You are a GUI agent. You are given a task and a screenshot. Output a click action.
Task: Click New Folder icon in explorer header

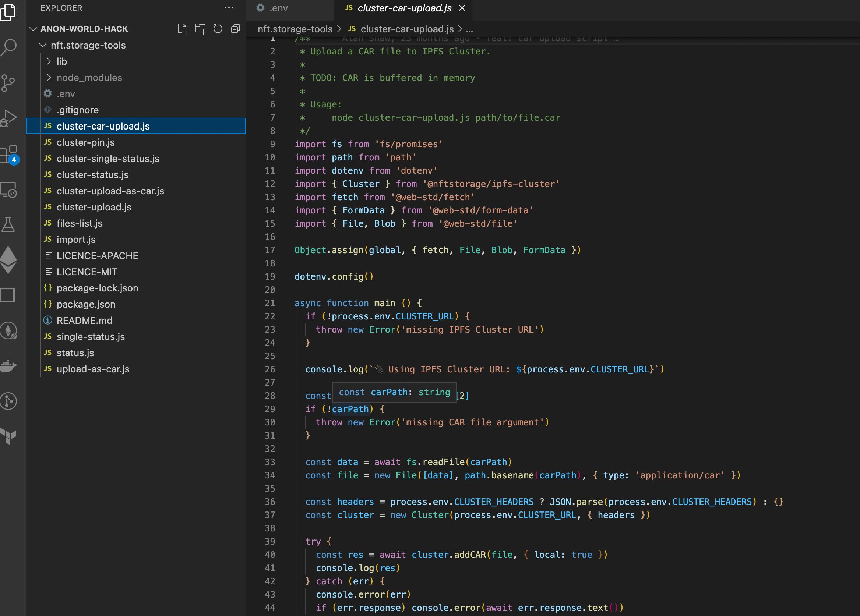(x=200, y=29)
